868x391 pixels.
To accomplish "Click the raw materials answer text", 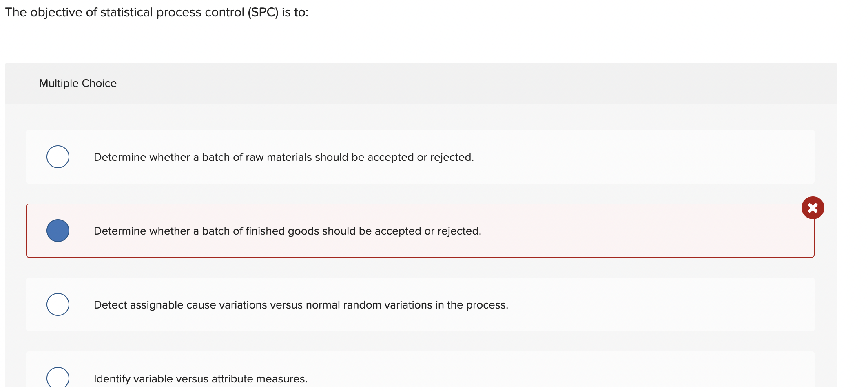I will pyautogui.click(x=284, y=157).
